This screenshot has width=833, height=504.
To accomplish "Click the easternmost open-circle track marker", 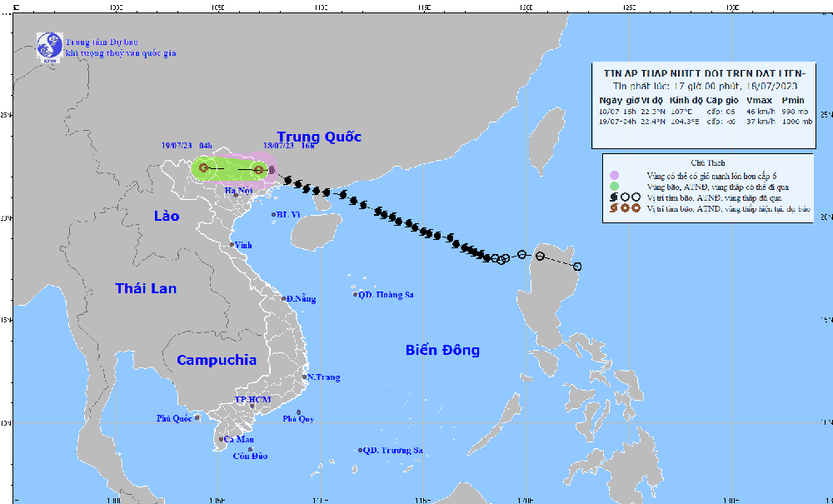I will click(577, 267).
